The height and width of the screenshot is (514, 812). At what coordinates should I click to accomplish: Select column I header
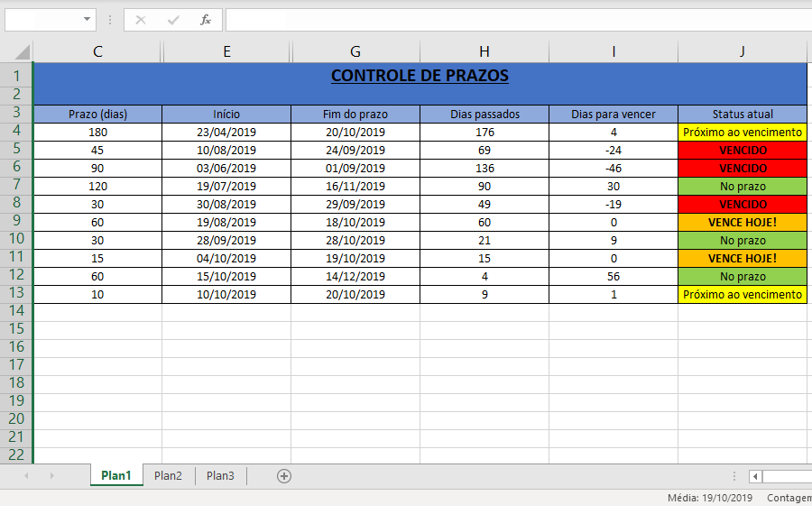614,51
